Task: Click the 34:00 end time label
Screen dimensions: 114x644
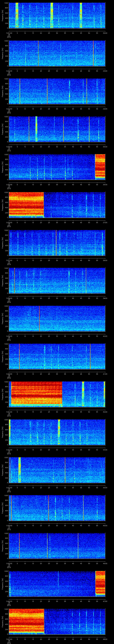Action: click(105, 109)
